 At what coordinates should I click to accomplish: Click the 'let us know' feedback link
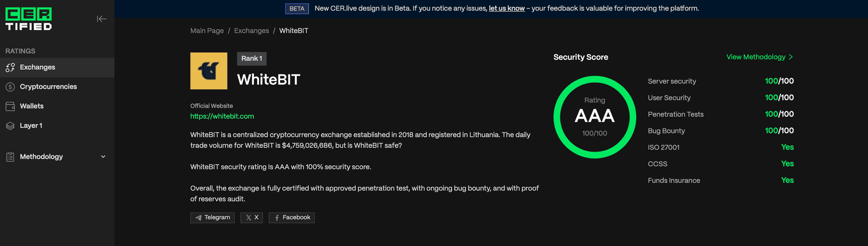pyautogui.click(x=506, y=8)
